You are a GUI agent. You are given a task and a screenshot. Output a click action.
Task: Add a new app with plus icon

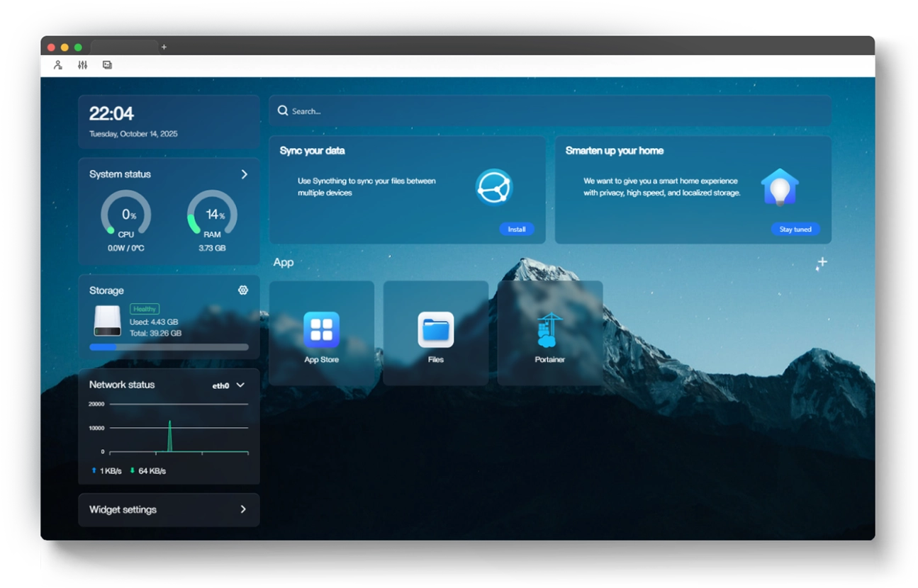(822, 263)
